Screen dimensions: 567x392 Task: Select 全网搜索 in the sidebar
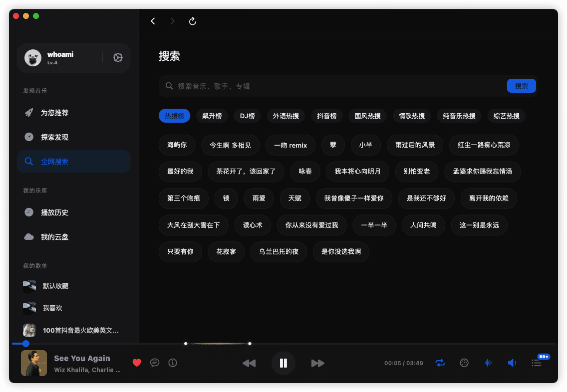(x=74, y=162)
